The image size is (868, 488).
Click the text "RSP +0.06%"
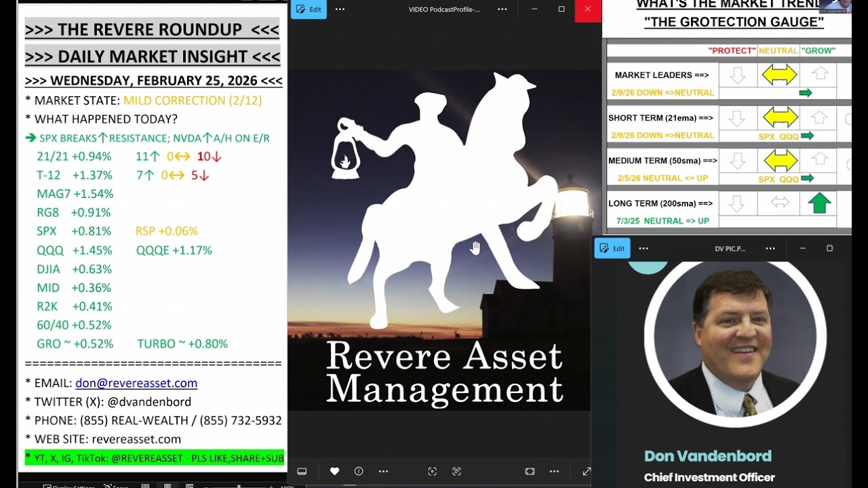167,231
